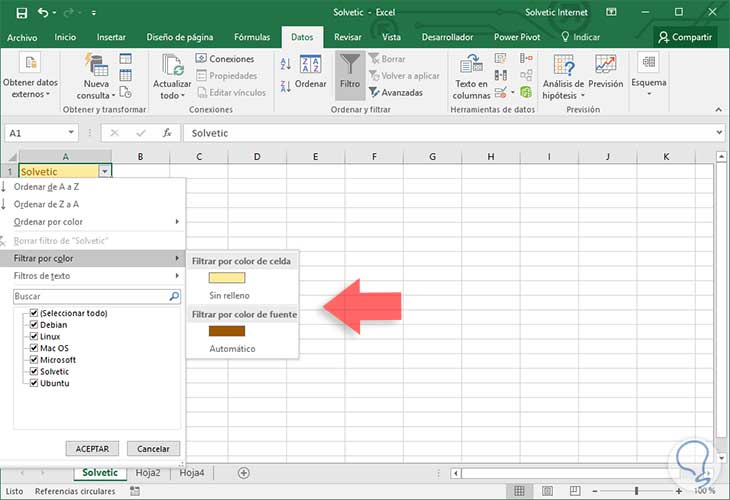Screen dimensions: 730x500
Task: Select Ordenar de Z a A menu entry
Action: 93,204
